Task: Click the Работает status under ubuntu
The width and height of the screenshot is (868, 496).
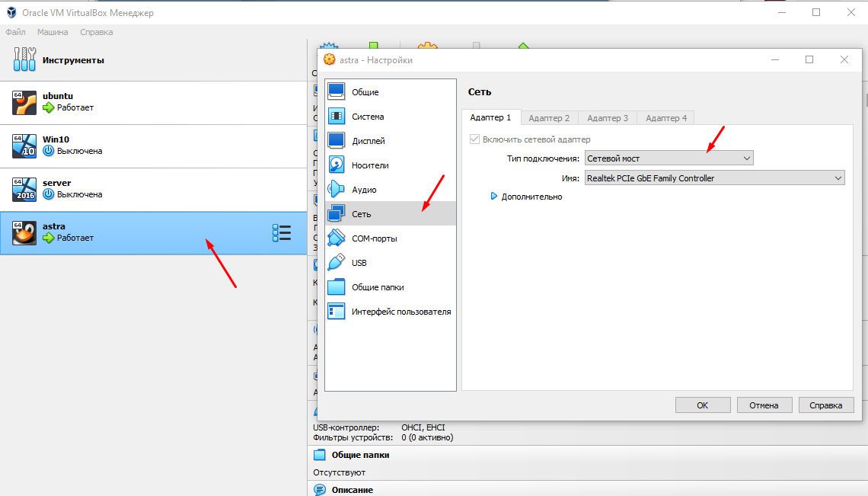Action: [75, 107]
